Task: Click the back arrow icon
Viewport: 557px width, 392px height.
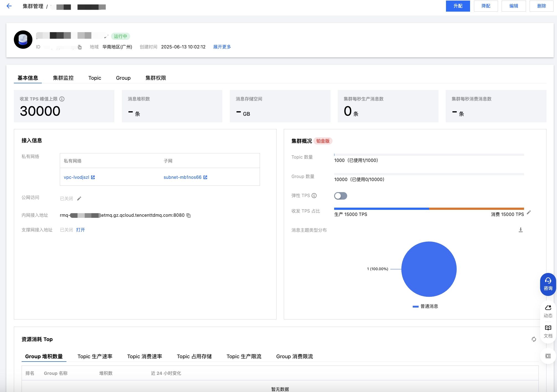Action: click(x=9, y=6)
